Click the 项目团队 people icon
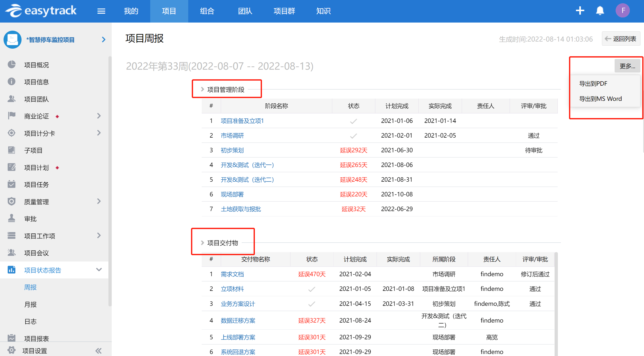 [11, 99]
